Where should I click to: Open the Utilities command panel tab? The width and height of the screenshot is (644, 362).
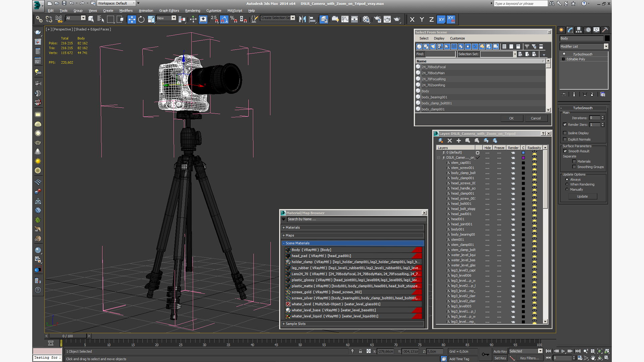[x=605, y=30]
